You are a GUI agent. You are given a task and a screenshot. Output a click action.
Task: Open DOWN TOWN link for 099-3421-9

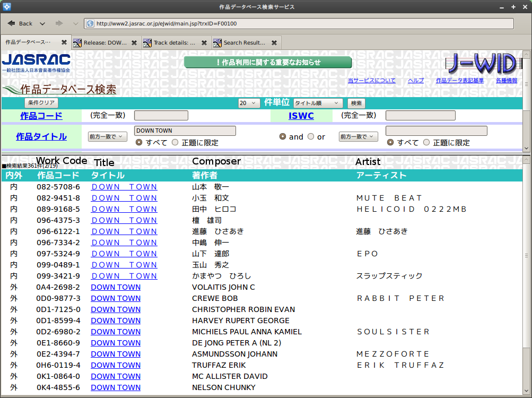(124, 276)
